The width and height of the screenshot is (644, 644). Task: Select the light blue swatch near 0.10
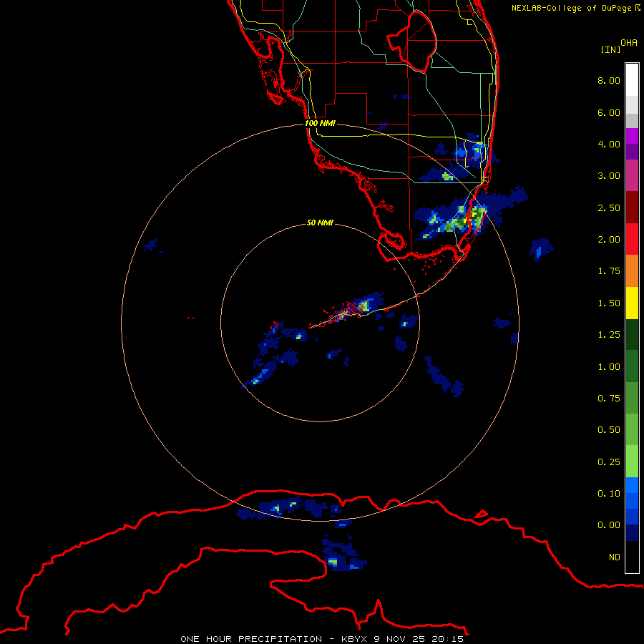[x=632, y=485]
